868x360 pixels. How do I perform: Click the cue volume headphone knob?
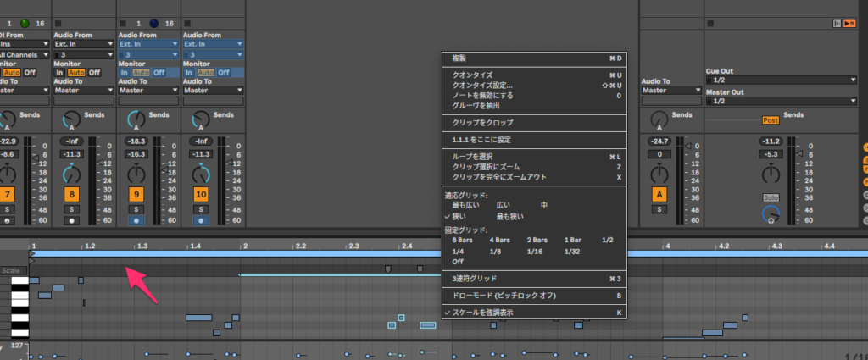[770, 215]
